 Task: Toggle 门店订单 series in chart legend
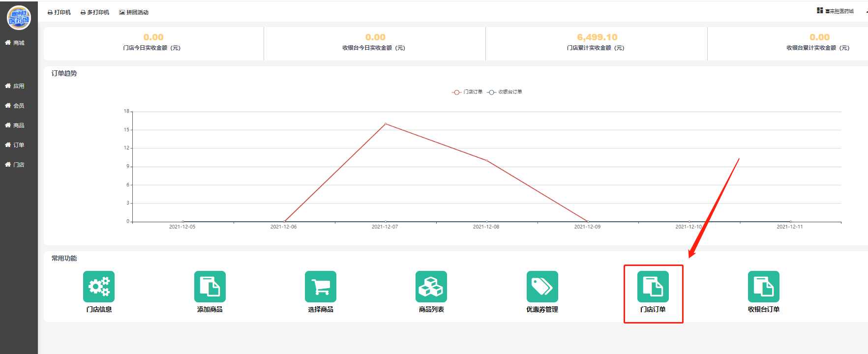(468, 92)
